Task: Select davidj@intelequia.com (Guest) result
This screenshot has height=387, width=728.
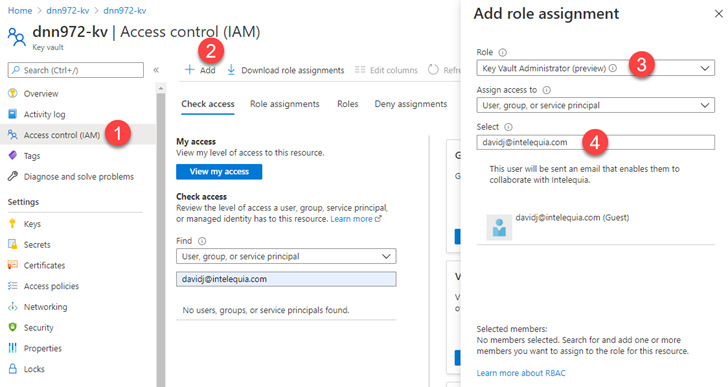Action: (x=596, y=227)
